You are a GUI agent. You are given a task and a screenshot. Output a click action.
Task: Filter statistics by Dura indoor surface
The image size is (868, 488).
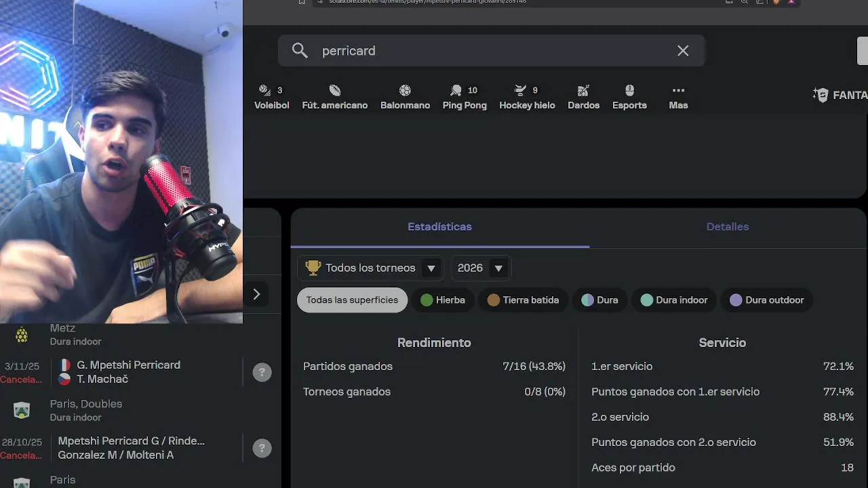(674, 300)
